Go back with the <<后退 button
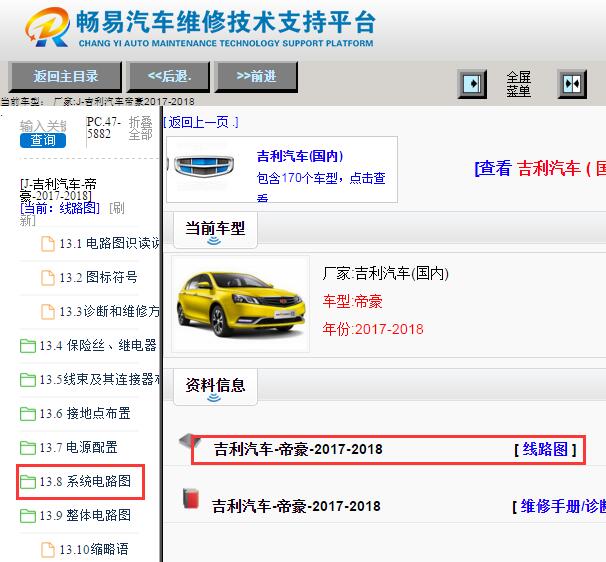Image resolution: width=606 pixels, height=562 pixels. point(169,77)
